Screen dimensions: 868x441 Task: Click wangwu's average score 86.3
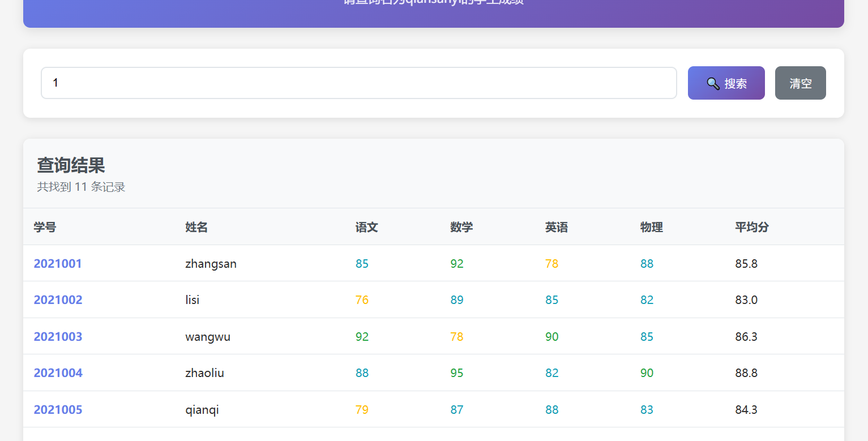pos(746,336)
